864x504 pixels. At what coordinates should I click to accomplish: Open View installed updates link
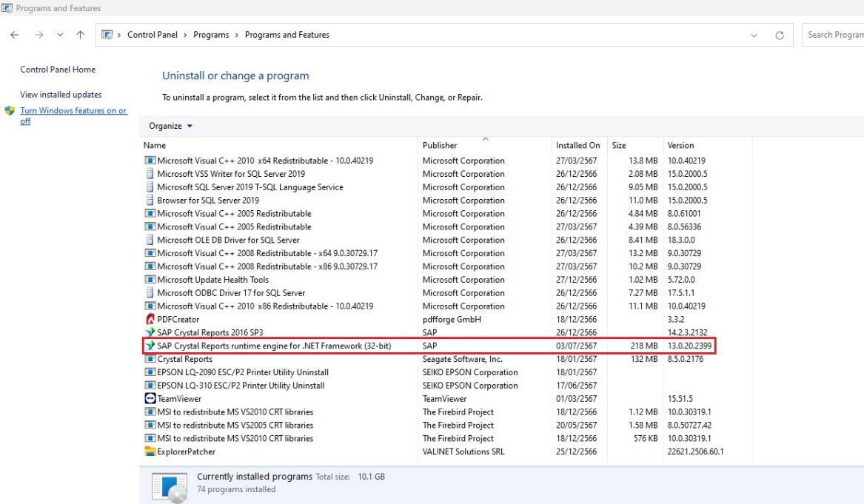tap(61, 95)
